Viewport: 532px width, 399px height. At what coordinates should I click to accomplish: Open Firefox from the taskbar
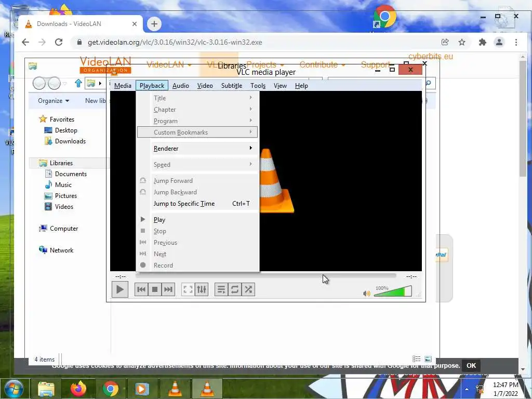(x=78, y=389)
